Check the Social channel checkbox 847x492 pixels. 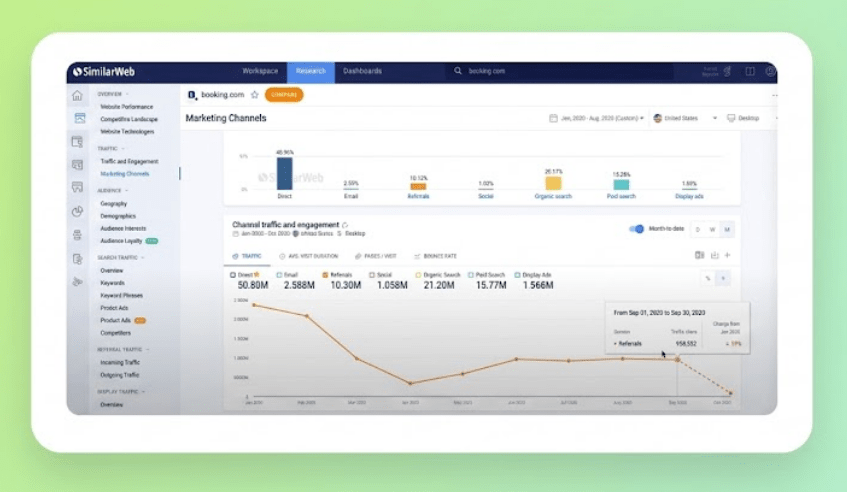(x=372, y=275)
